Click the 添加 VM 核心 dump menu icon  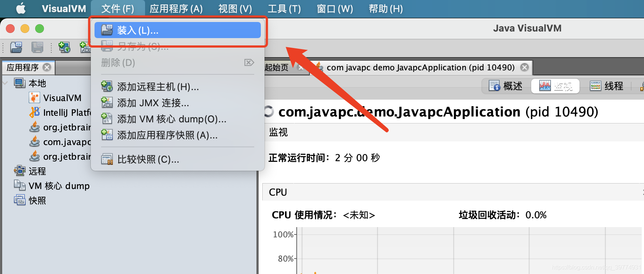tap(107, 119)
